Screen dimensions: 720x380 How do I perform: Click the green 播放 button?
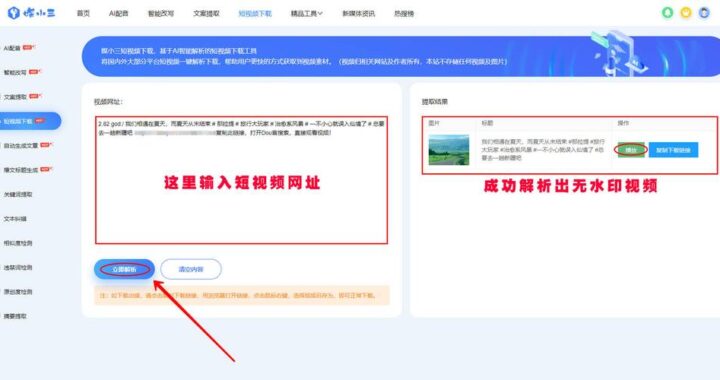point(631,150)
